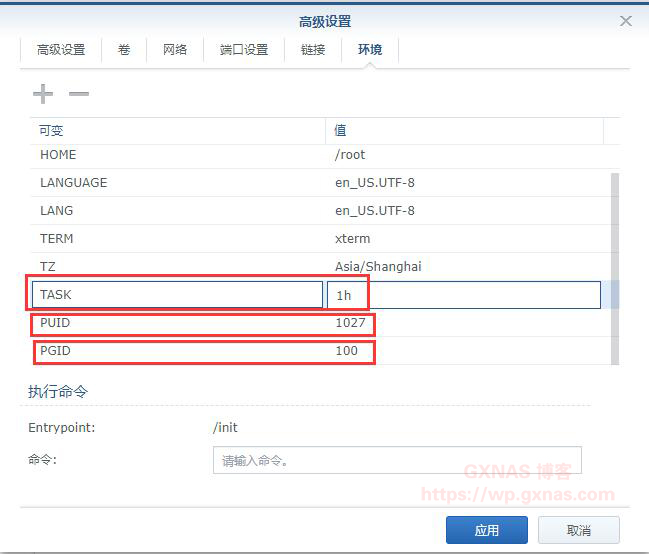Click the plus icon to add a variable
Image resolution: width=649 pixels, height=554 pixels.
click(43, 94)
